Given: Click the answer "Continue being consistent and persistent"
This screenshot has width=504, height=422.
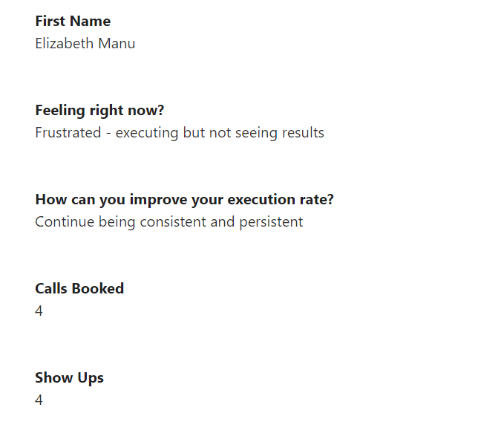Looking at the screenshot, I should tap(168, 222).
